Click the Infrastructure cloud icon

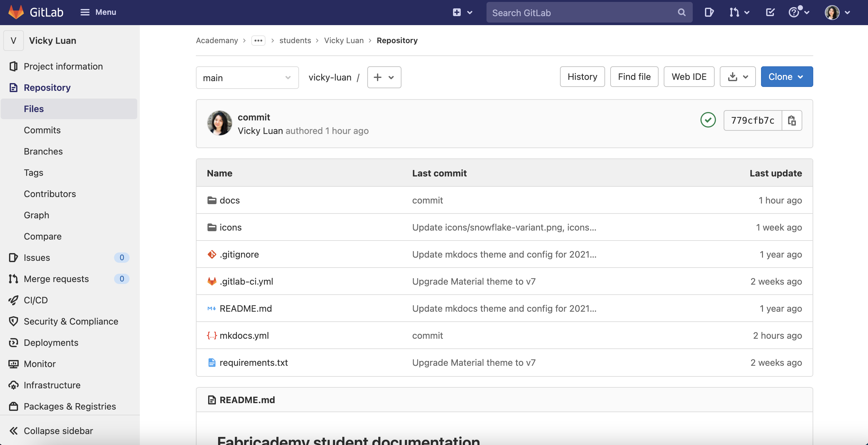pyautogui.click(x=14, y=385)
